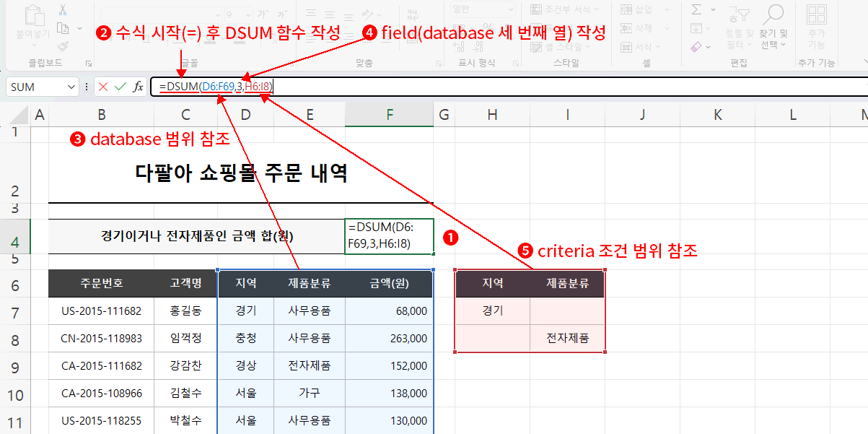Click cell 'US-2015-118255'
The image size is (868, 434).
101,421
